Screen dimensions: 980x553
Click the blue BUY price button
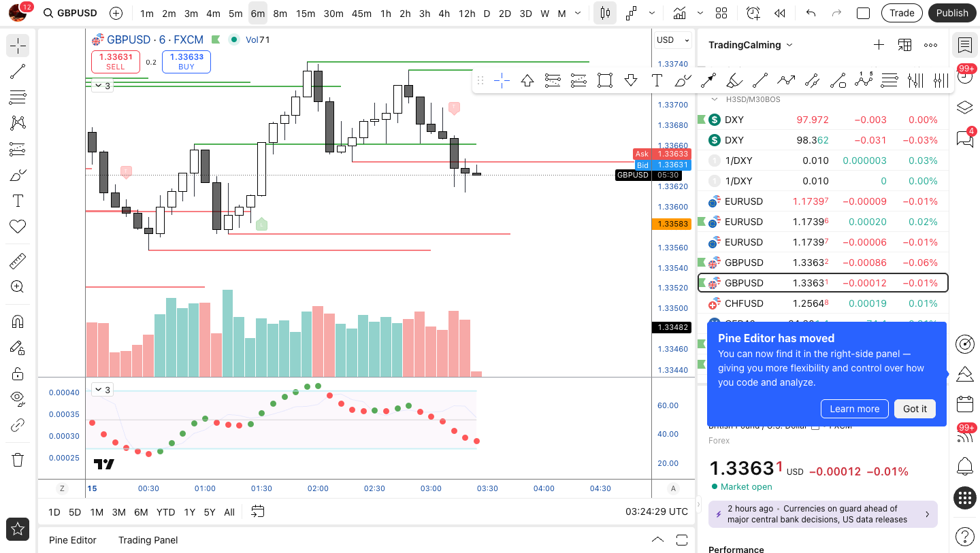pyautogui.click(x=186, y=61)
